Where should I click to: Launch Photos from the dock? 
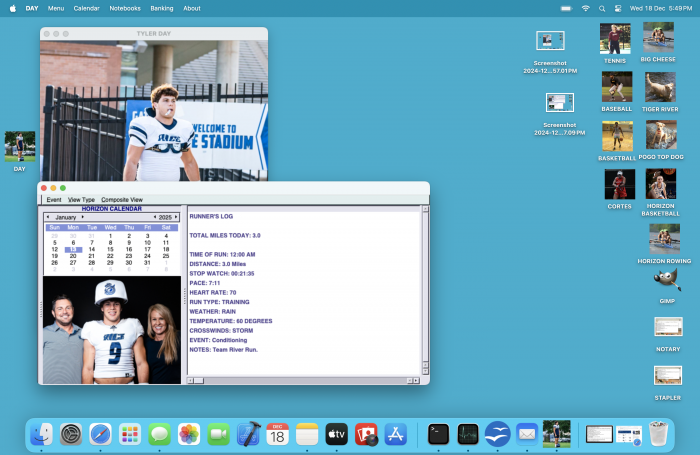(189, 434)
